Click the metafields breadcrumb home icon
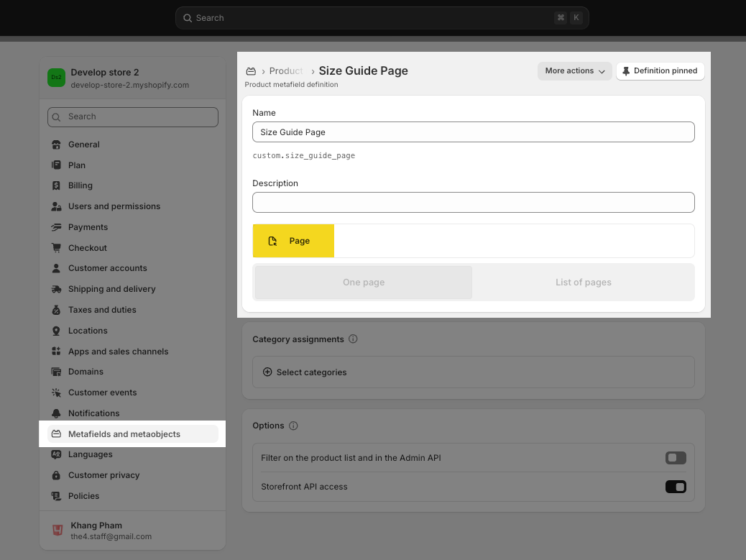The image size is (746, 560). [251, 71]
